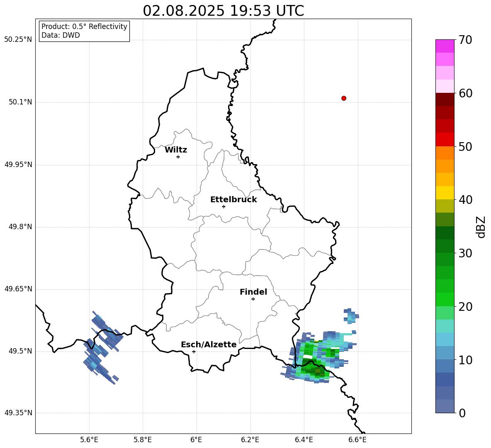Click the Esch/Alzette location cross marker
This screenshot has width=491, height=448.
194,351
